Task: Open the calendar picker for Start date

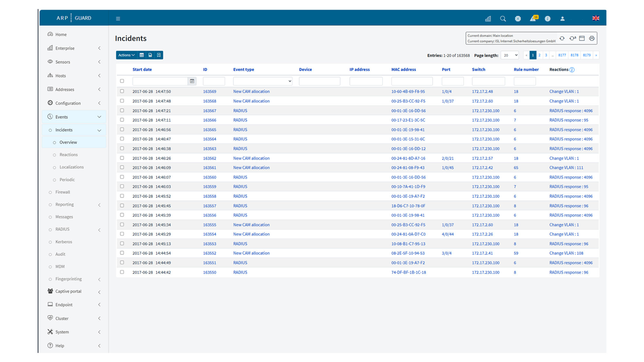Action: point(192,81)
